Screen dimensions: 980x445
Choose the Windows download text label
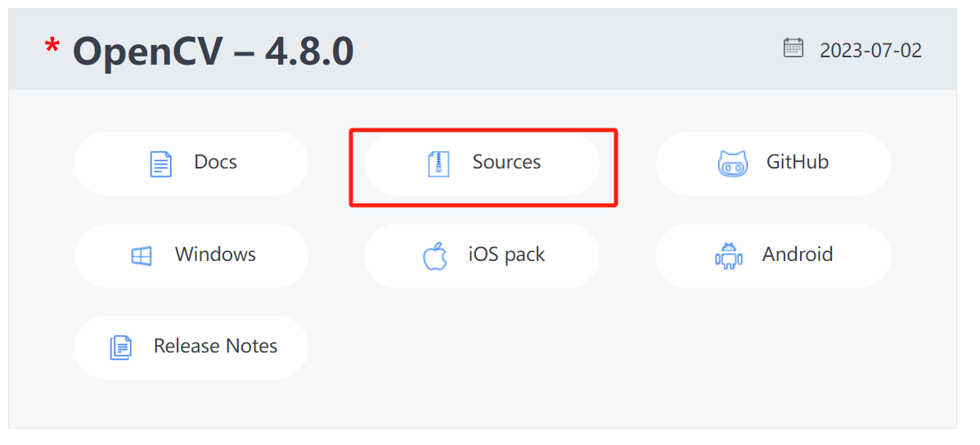(216, 254)
